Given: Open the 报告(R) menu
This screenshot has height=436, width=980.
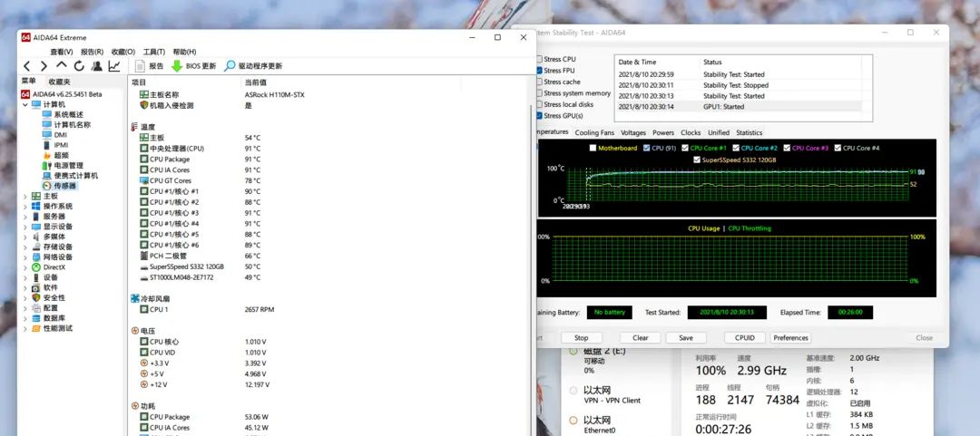Looking at the screenshot, I should 92,52.
